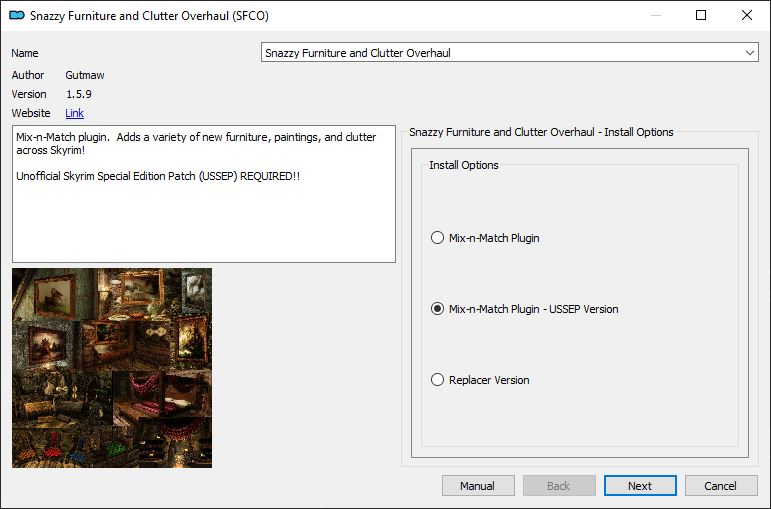Click the installer app icon in title bar
Image resolution: width=771 pixels, height=509 pixels.
coord(17,15)
